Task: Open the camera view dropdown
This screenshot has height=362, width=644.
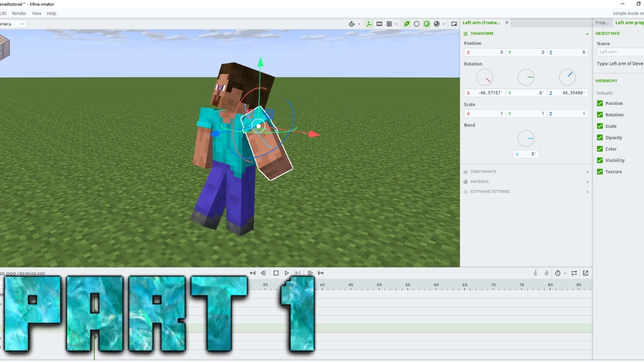Action: tap(12, 24)
